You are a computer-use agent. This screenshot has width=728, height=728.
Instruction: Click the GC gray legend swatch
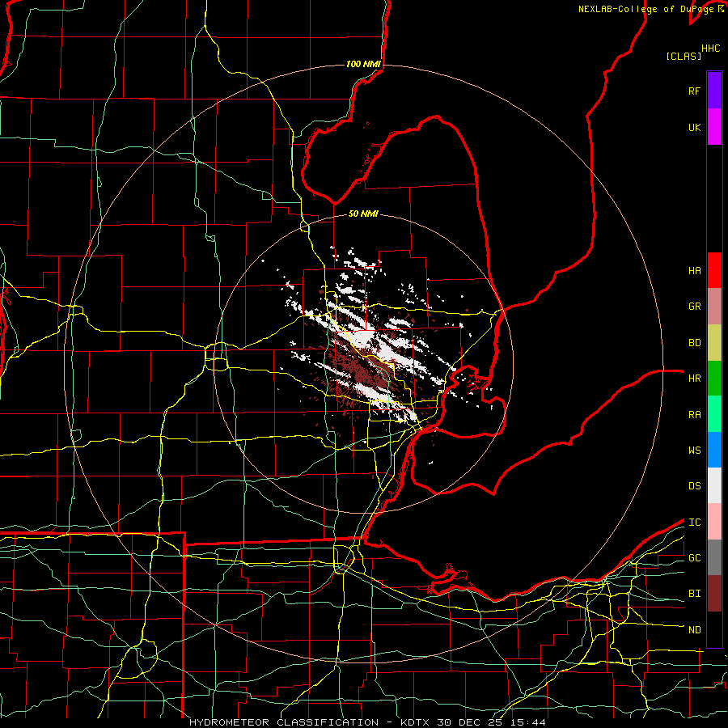714,557
